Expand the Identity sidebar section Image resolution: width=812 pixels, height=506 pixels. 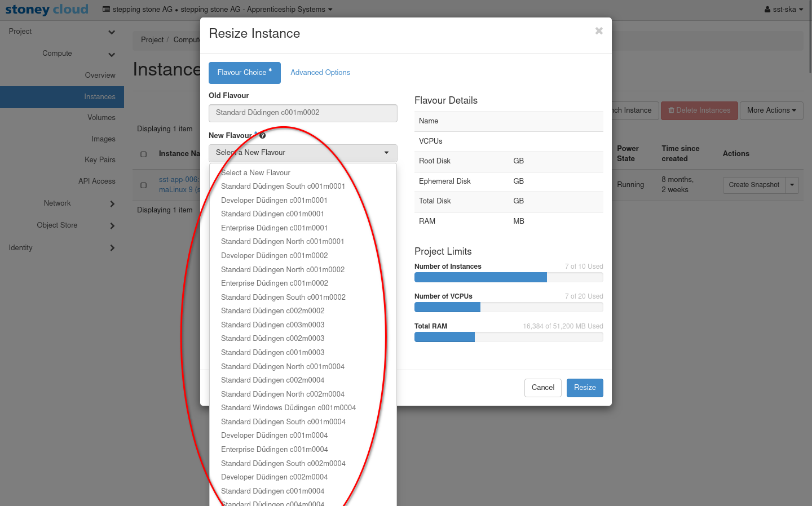coord(112,248)
